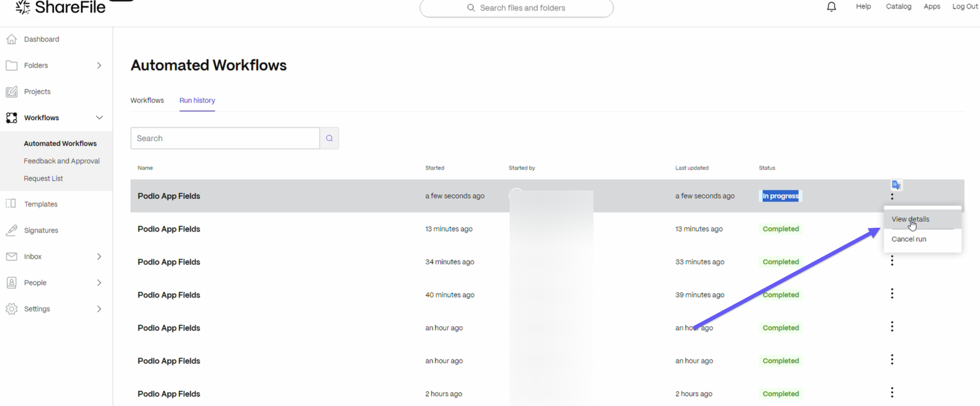Click the Name column header
Screen dimensions: 980x406
145,168
